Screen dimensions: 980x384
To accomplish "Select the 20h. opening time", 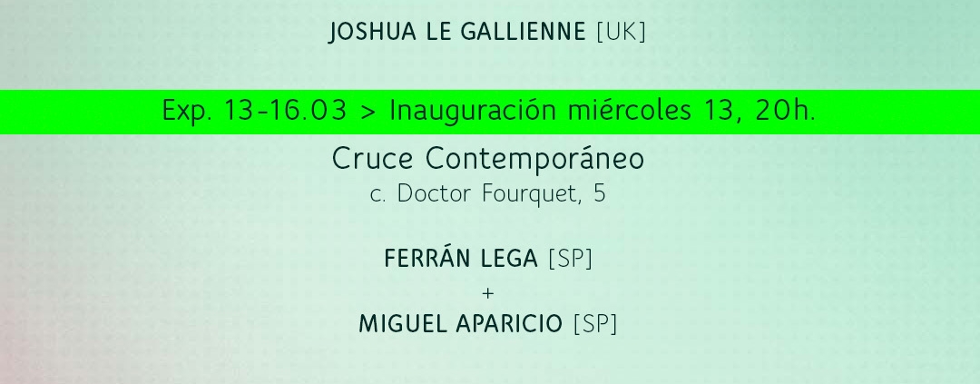I will pyautogui.click(x=785, y=112).
